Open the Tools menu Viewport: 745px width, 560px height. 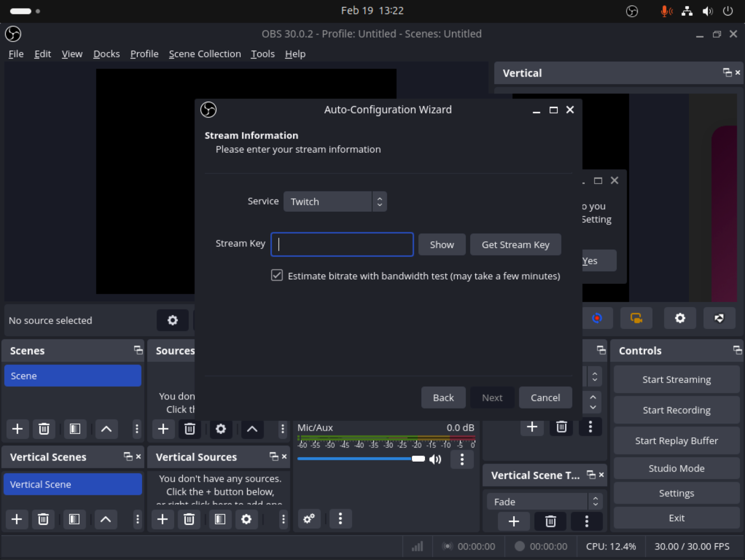click(262, 54)
